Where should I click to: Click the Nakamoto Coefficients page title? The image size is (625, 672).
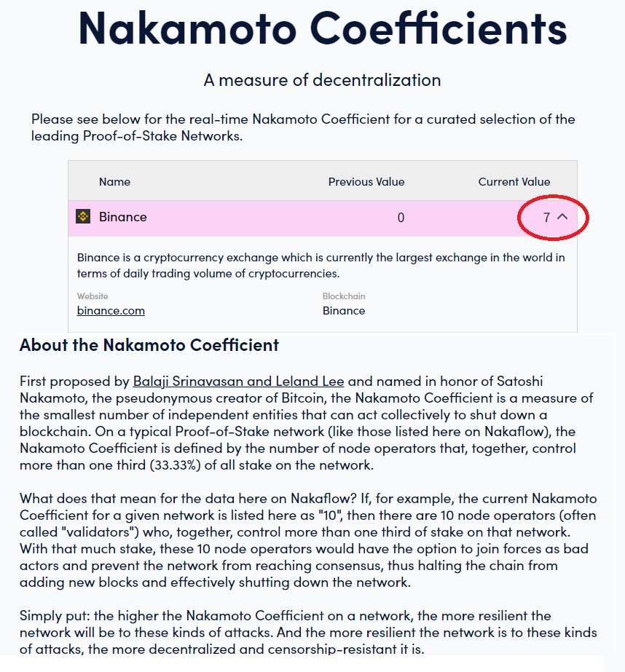[x=322, y=28]
